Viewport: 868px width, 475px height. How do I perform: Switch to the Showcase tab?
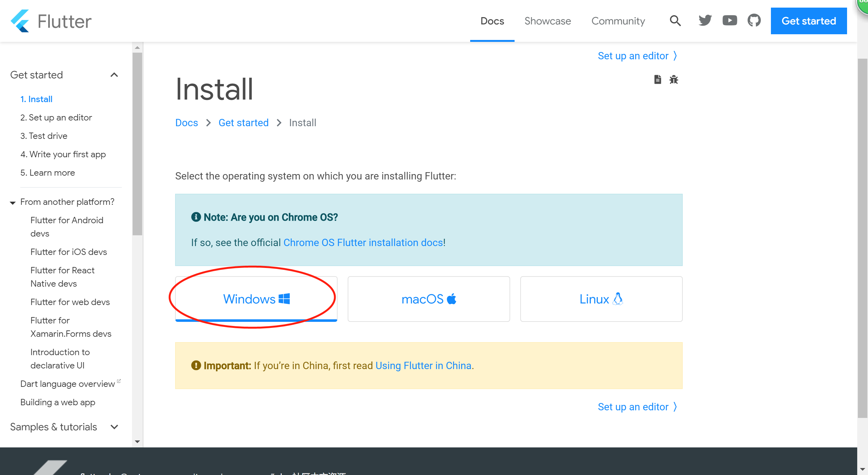tap(548, 21)
